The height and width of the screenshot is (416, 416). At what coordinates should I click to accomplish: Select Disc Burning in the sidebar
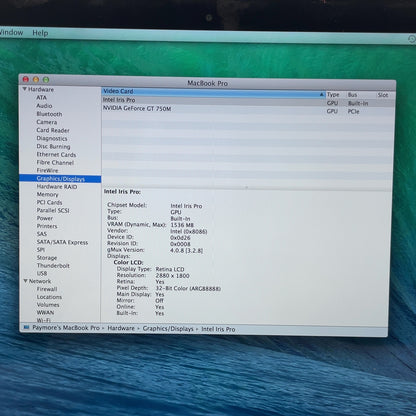(x=53, y=146)
